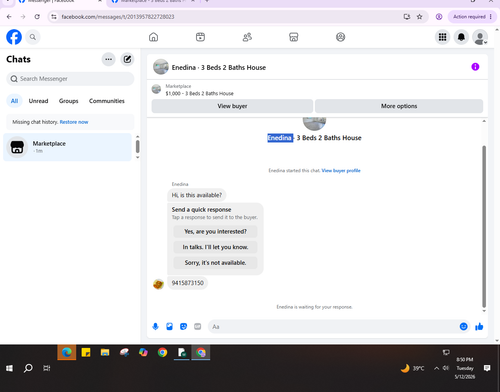Open the Facebook menu grid icon
The image size is (500, 392).
click(x=442, y=37)
